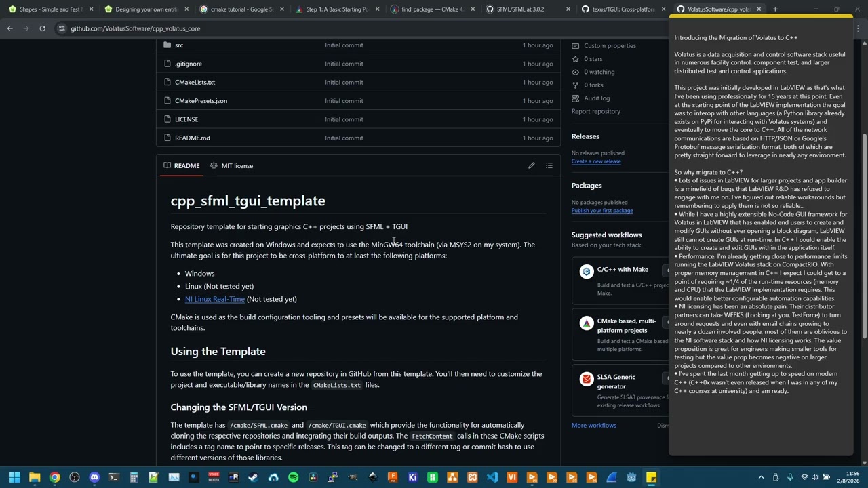Click the 'Packages' heading link
The image size is (868, 488).
[587, 185]
